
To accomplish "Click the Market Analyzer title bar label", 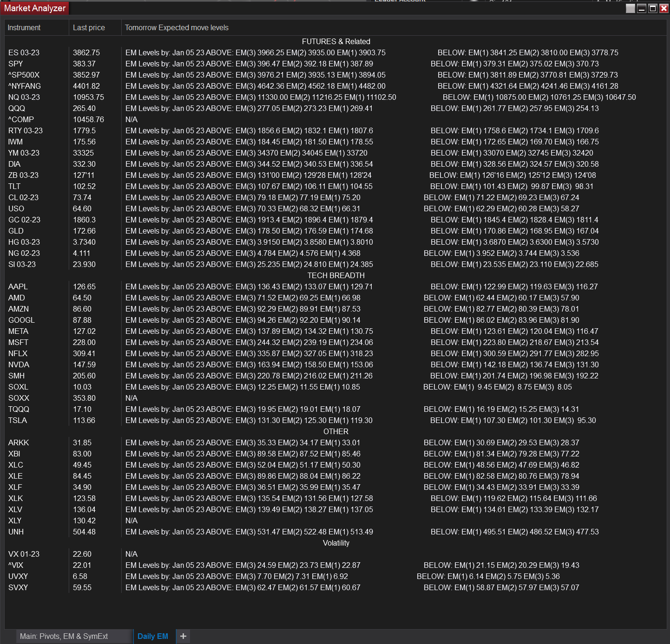I will (34, 8).
